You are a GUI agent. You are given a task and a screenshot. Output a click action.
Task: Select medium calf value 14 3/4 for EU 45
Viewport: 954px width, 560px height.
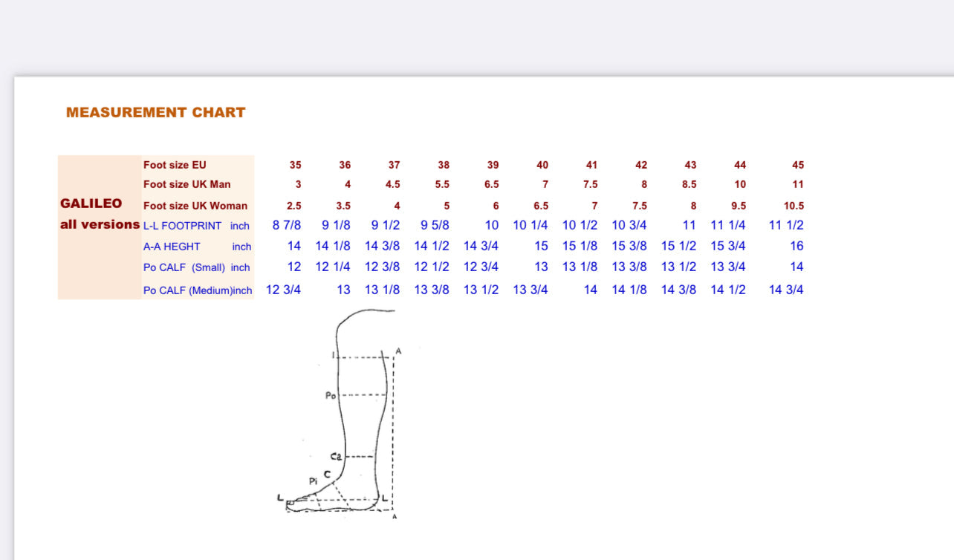786,290
